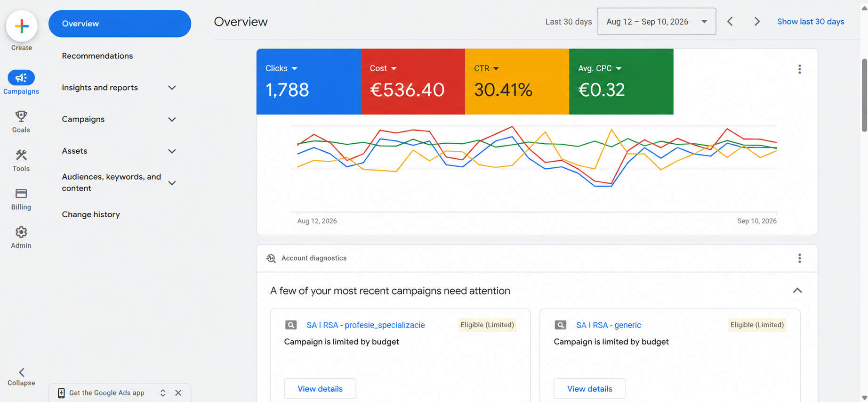The image size is (868, 402).
Task: Open Billing card icon
Action: click(x=21, y=193)
